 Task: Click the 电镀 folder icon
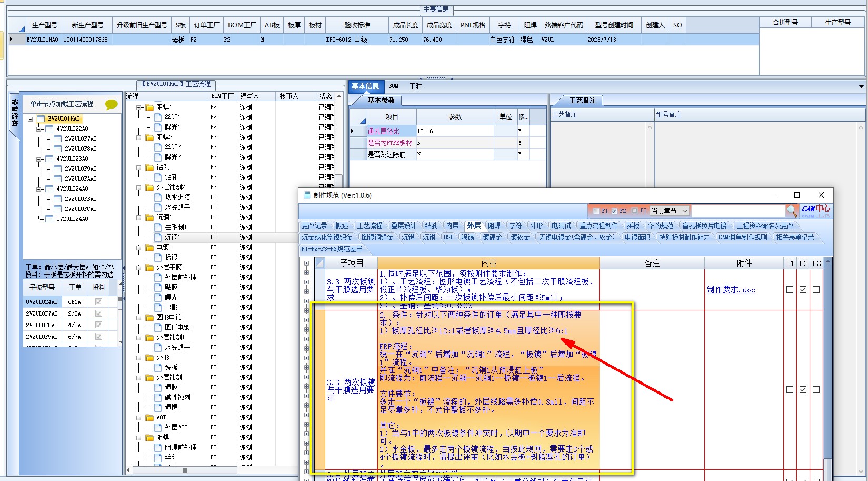click(149, 247)
